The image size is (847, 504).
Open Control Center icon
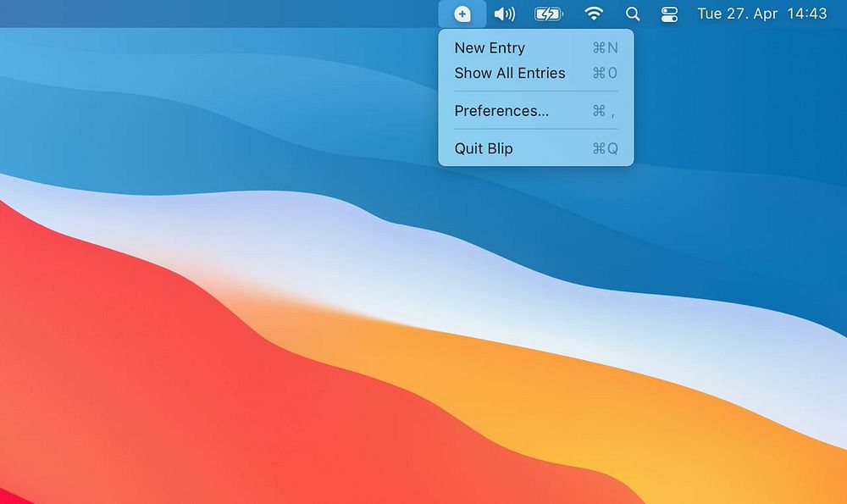point(669,14)
